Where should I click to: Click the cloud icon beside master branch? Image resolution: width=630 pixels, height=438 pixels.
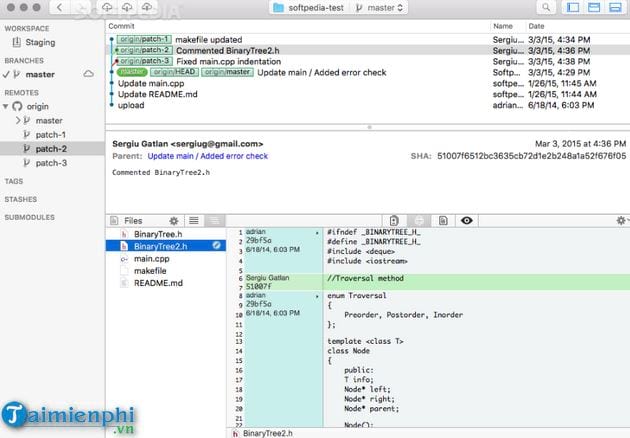pos(88,74)
